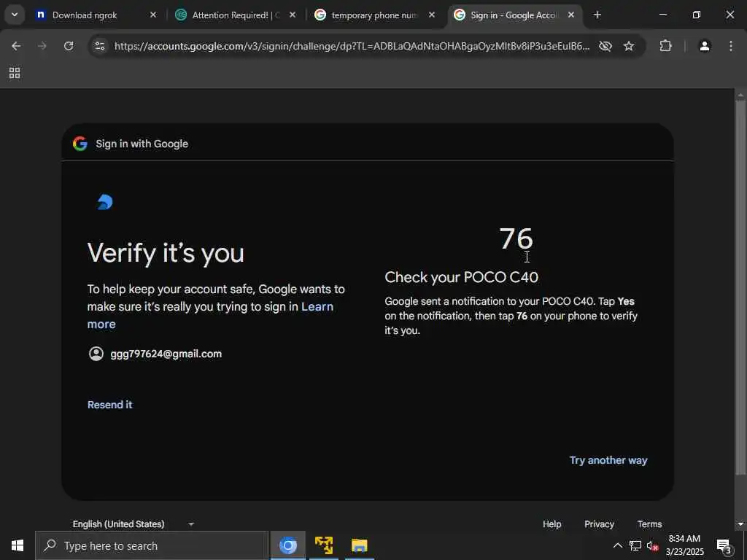Screen dimensions: 747x560
Task: Click the Sign in with Google text
Action: coord(142,144)
